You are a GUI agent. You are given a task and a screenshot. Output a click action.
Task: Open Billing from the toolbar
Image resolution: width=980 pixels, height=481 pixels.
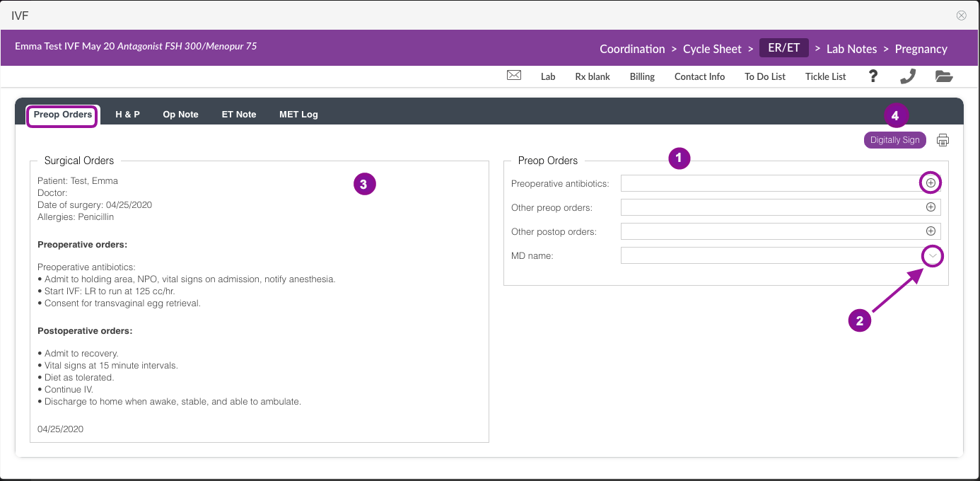[x=642, y=76]
